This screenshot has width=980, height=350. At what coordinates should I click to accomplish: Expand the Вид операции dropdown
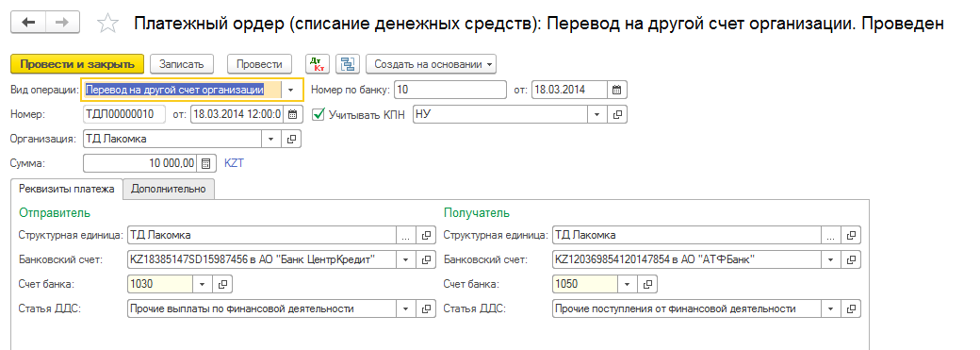click(x=290, y=90)
